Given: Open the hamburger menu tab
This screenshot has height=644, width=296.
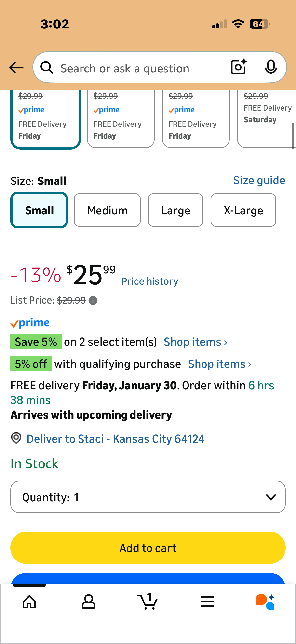Looking at the screenshot, I should [207, 602].
